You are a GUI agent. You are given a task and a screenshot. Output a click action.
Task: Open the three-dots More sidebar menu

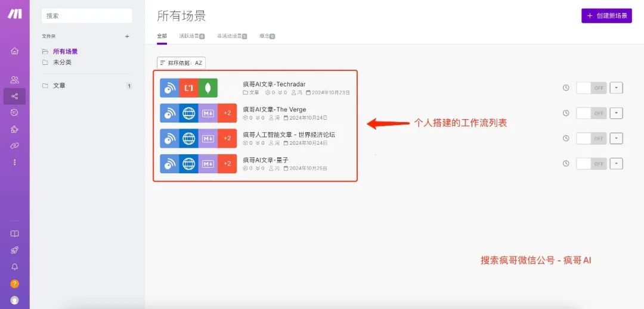click(15, 163)
